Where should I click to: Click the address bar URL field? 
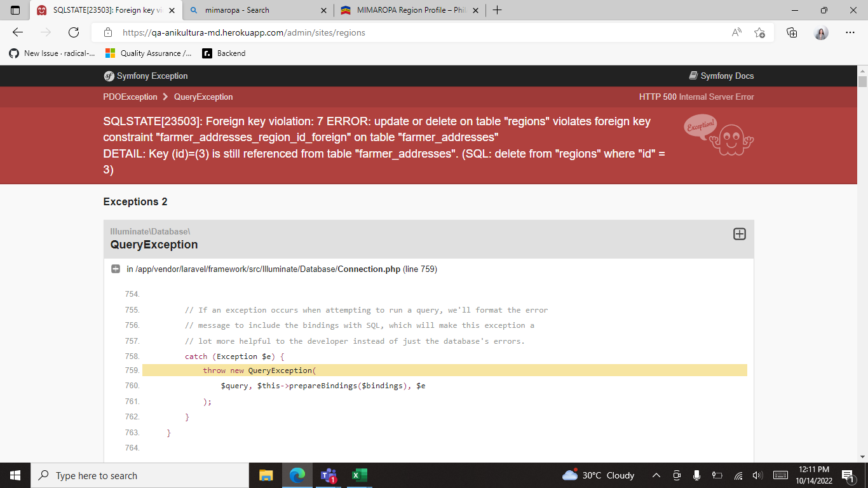[x=381, y=32]
